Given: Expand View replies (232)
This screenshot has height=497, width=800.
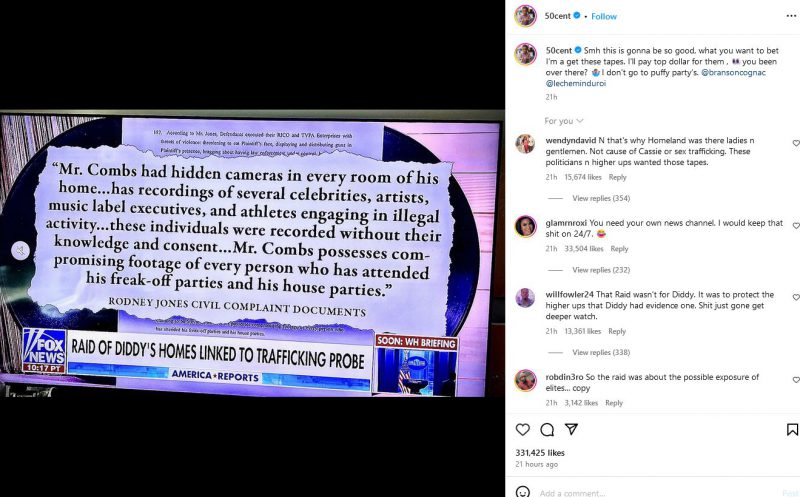Looking at the screenshot, I should pyautogui.click(x=601, y=269).
